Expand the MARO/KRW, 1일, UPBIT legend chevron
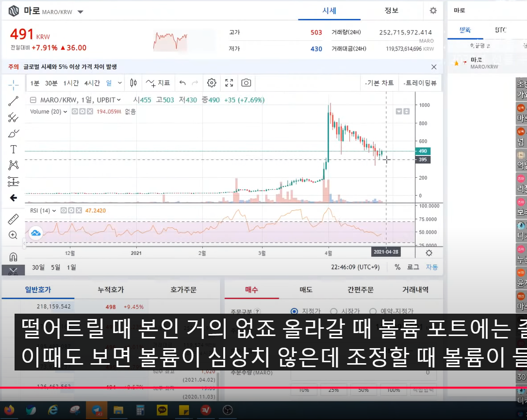The height and width of the screenshot is (420, 527). [x=118, y=100]
